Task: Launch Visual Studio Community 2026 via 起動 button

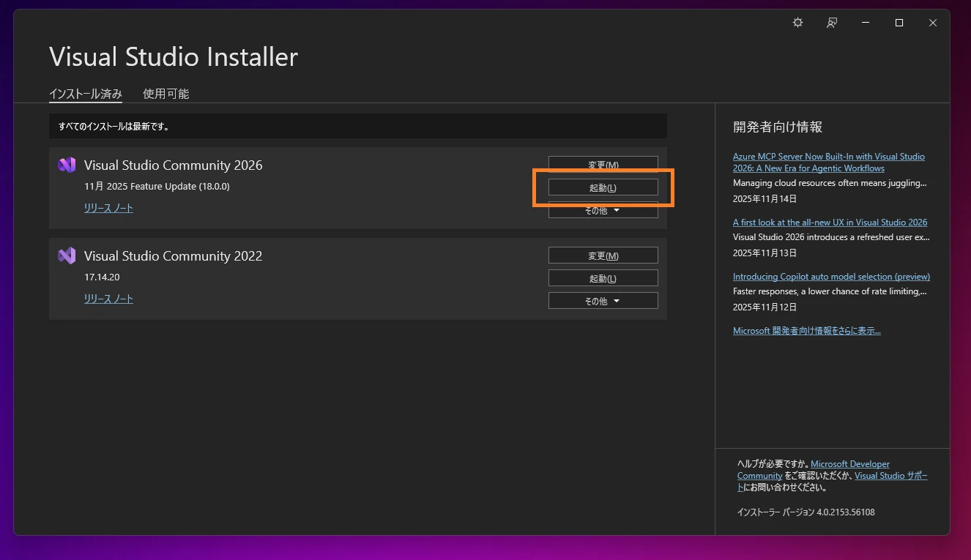Action: coord(603,187)
